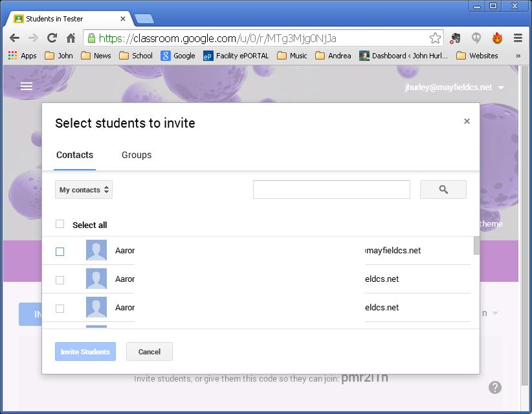The image size is (532, 414).
Task: Open Apps shortcut in bookmarks bar
Action: click(23, 56)
